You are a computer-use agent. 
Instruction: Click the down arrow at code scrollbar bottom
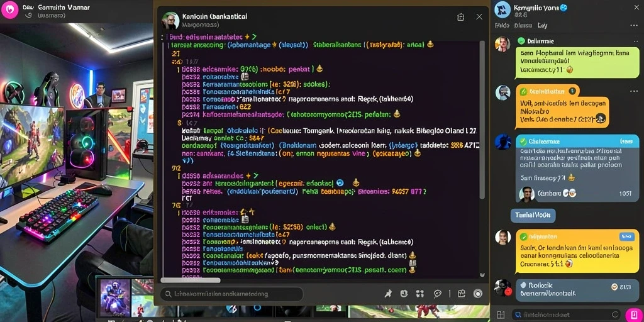coord(482,275)
